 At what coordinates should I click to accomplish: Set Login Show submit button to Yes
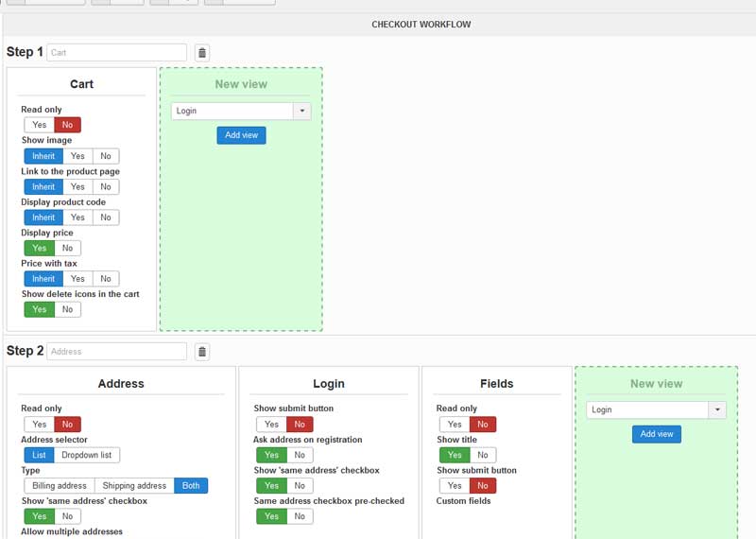271,425
